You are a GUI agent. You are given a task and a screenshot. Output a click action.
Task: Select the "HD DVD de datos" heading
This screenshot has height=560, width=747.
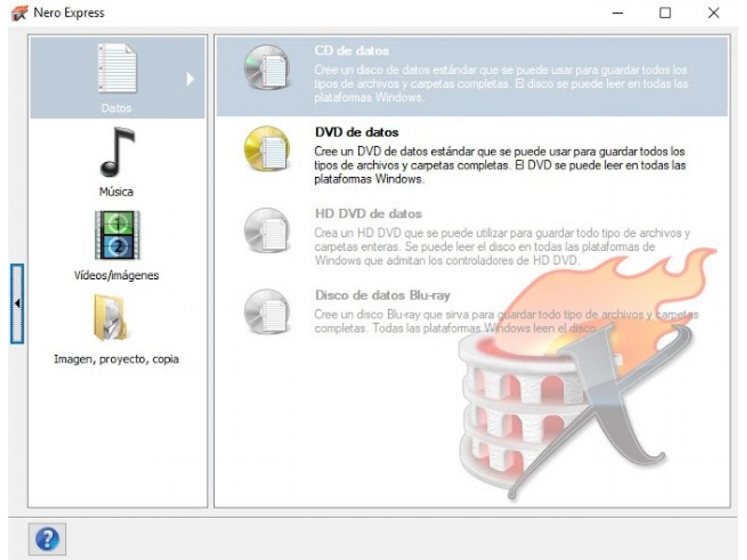(368, 214)
